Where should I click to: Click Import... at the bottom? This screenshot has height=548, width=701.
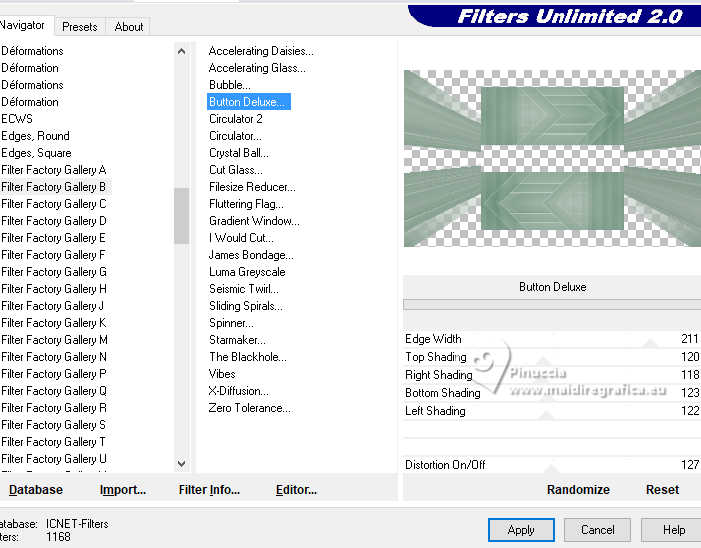click(123, 489)
